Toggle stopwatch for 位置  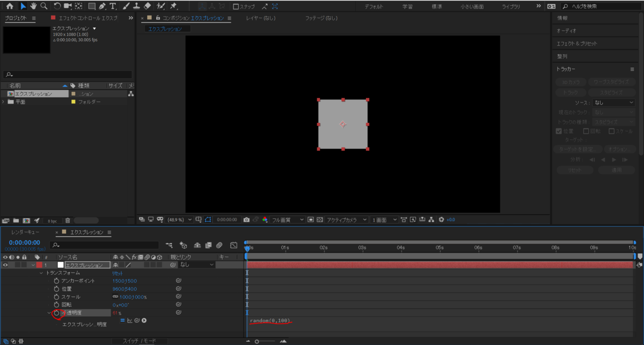coord(56,289)
